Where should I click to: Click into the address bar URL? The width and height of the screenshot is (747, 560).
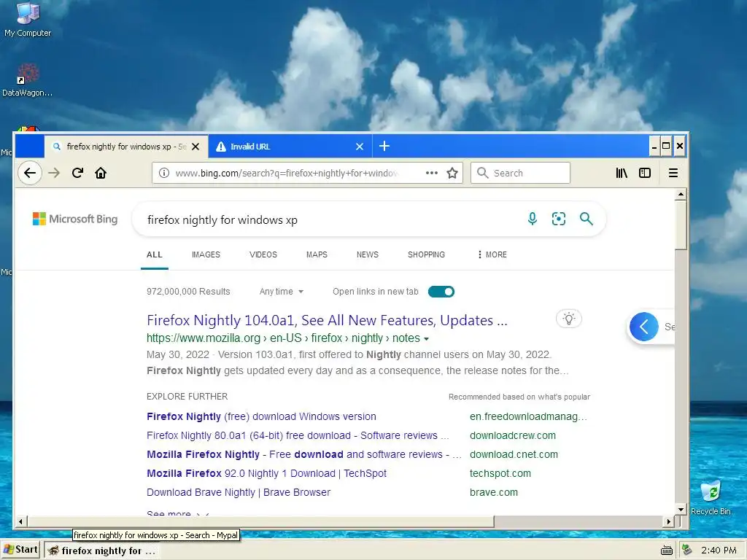(287, 173)
